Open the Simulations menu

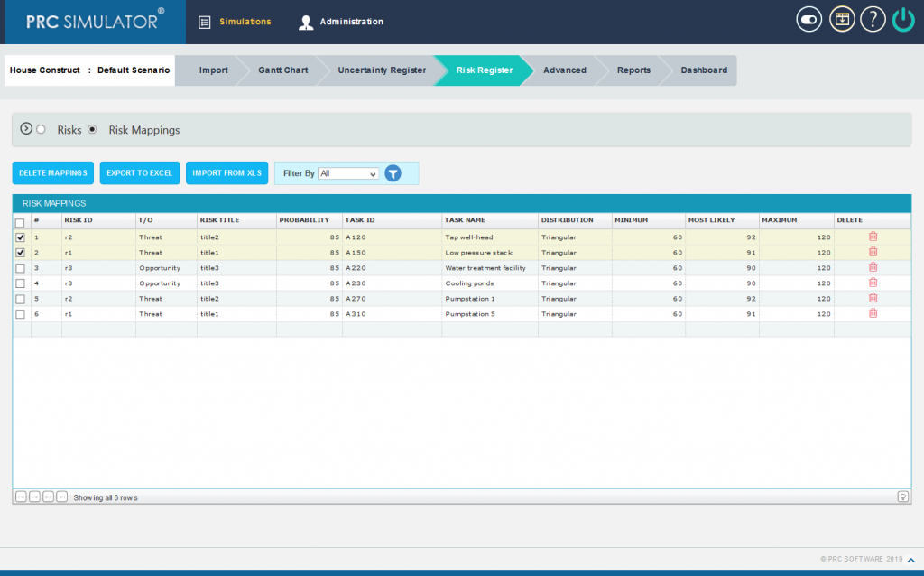click(245, 22)
